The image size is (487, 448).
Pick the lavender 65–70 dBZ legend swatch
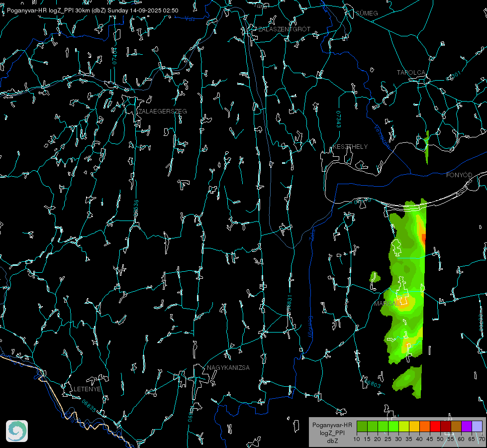tap(477, 426)
